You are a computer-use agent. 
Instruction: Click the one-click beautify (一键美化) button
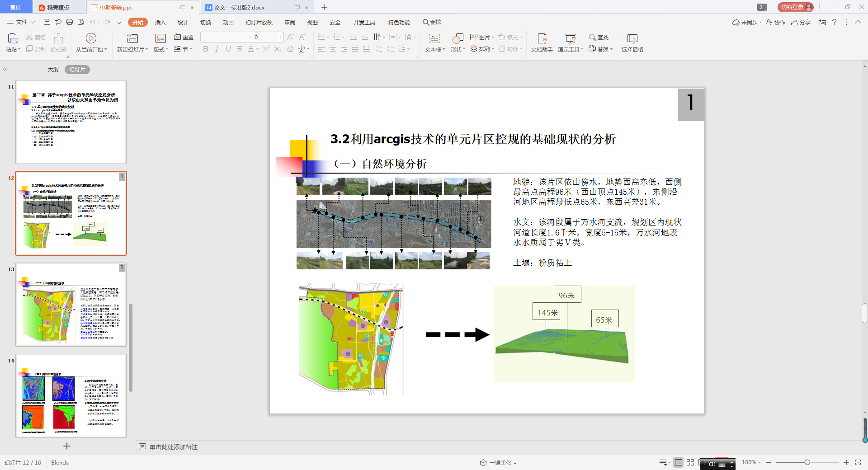[498, 462]
